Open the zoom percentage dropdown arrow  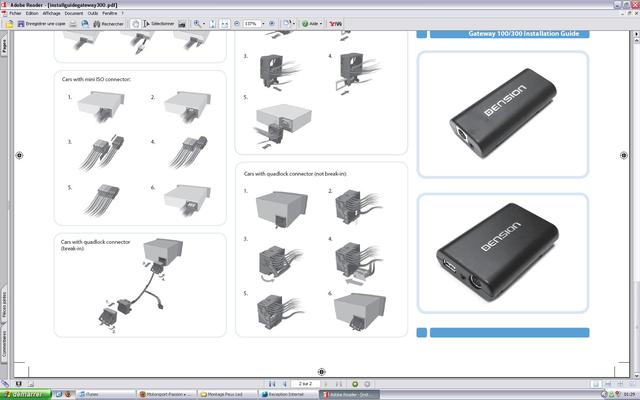pyautogui.click(x=263, y=24)
